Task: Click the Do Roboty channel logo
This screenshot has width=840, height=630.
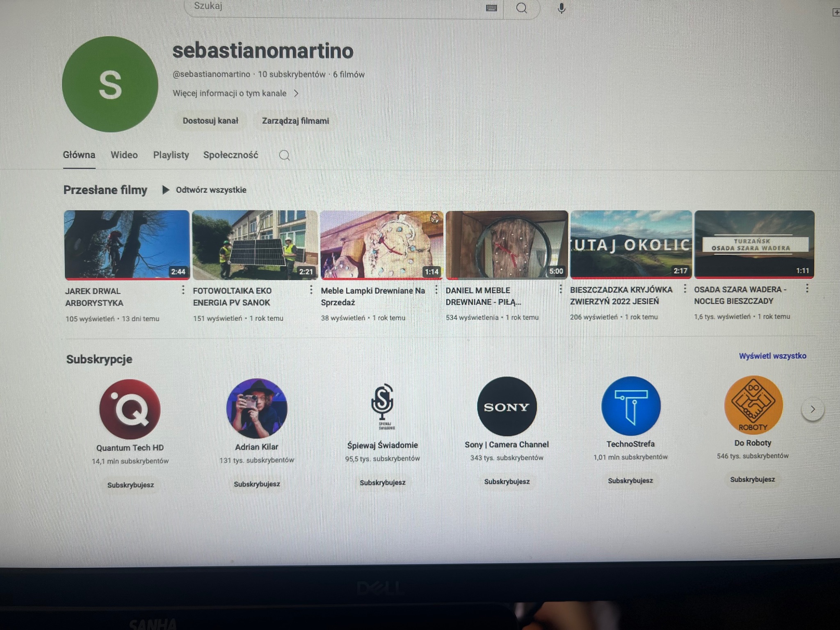Action: [x=754, y=405]
